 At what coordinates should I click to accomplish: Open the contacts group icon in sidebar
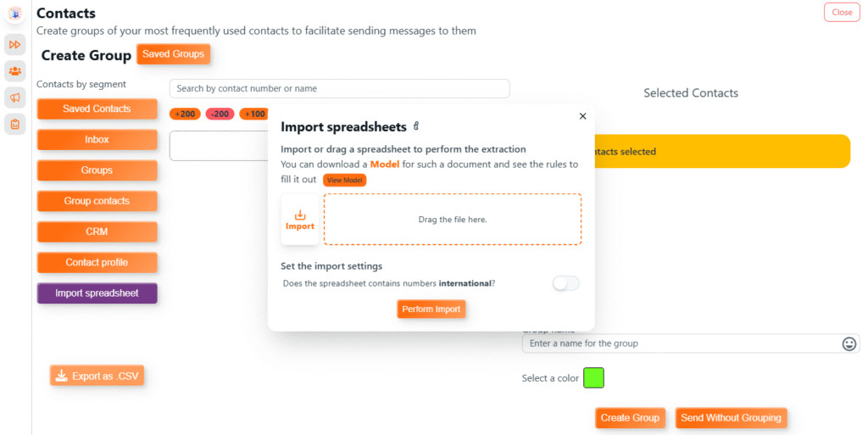(15, 71)
